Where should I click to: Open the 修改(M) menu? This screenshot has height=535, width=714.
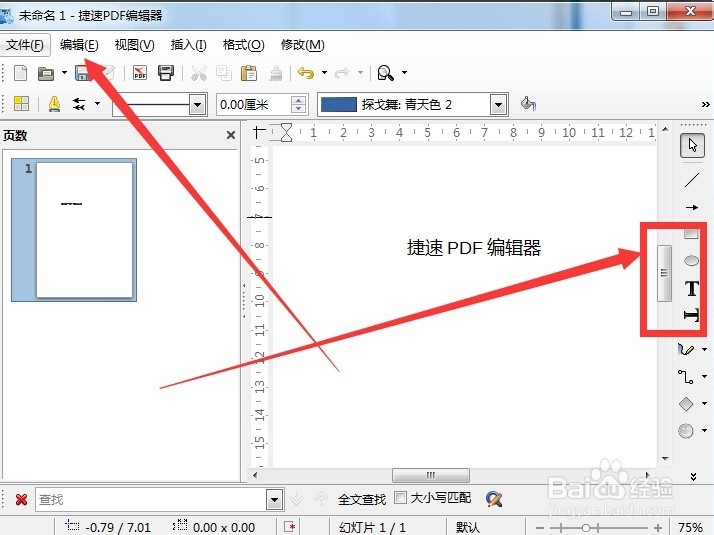(x=303, y=45)
